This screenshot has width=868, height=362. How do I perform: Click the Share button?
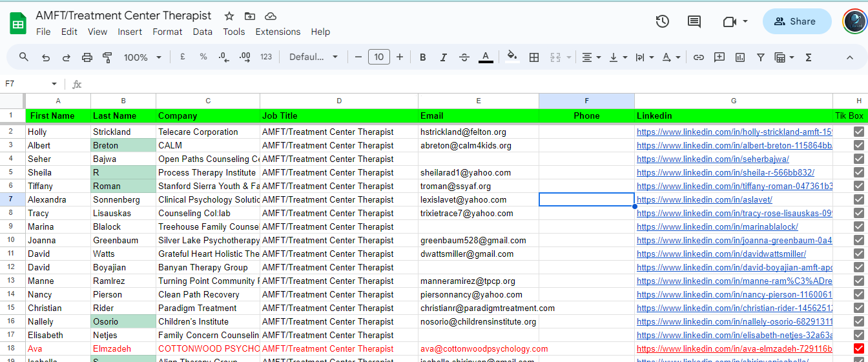pos(796,21)
